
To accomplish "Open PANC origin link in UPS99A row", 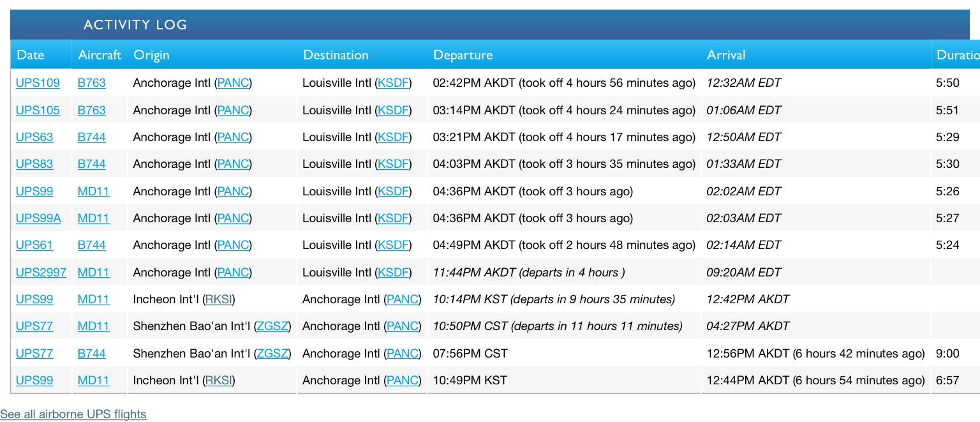I will [233, 218].
